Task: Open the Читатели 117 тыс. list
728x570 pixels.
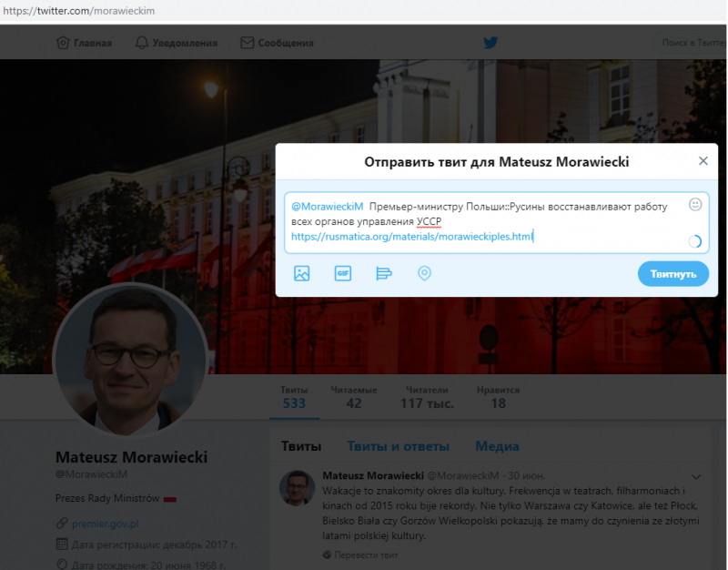Action: point(427,398)
